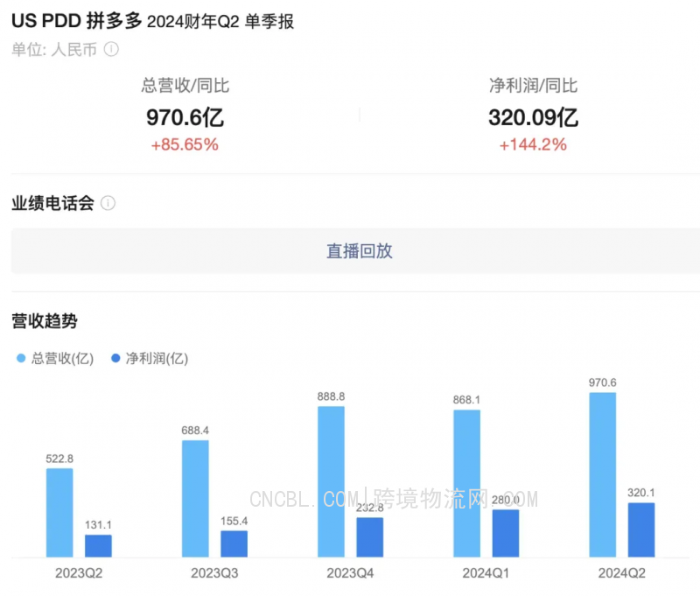Click the 320.1 value label
The image size is (700, 596).
coord(641,493)
